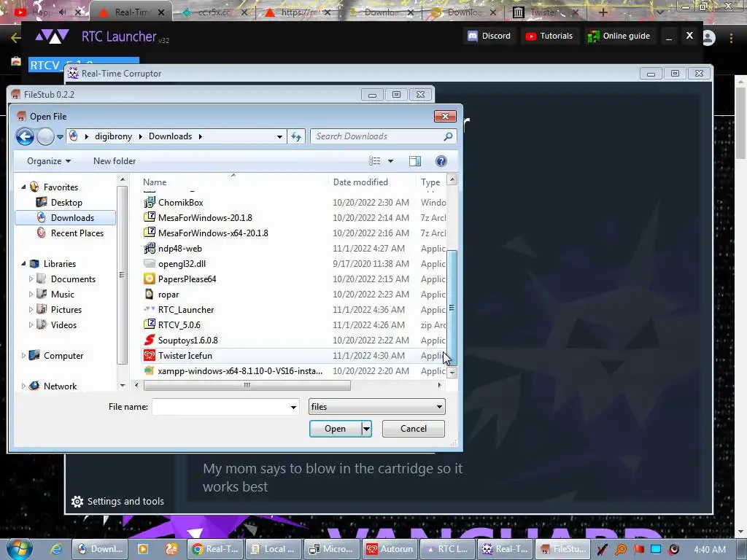747x560 pixels.
Task: Click the Open button
Action: pos(335,429)
